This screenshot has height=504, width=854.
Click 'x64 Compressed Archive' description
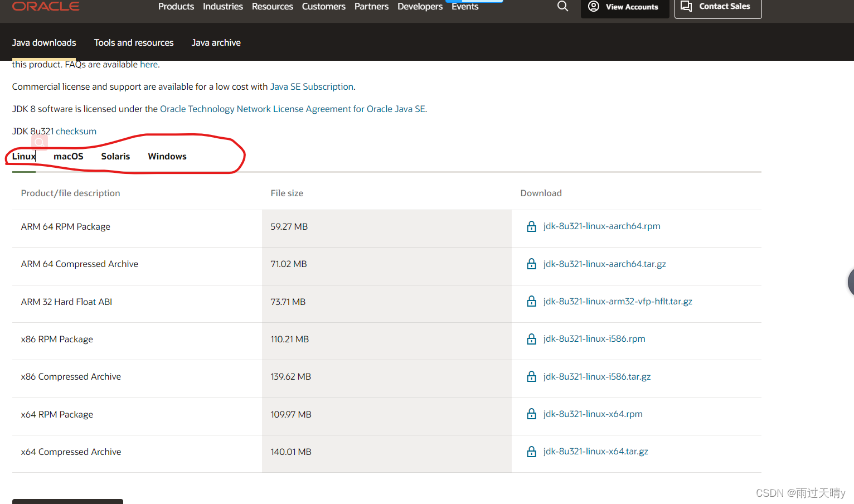(x=71, y=452)
